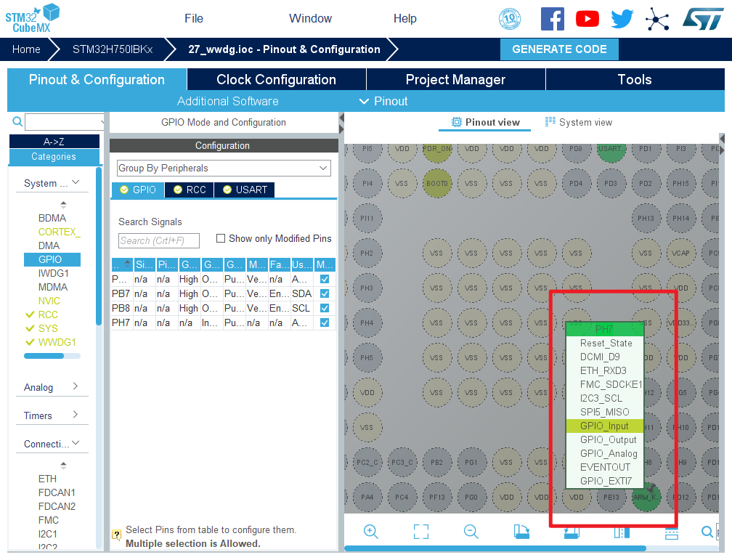Rotate the chip view clockwise

tap(521, 532)
